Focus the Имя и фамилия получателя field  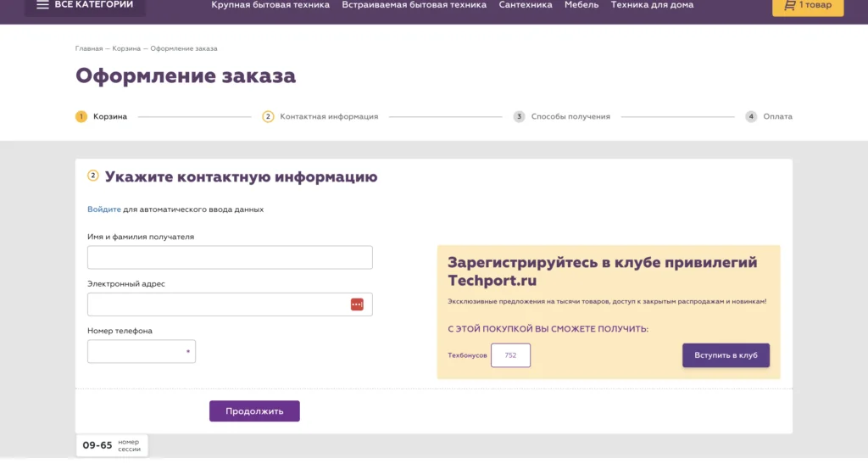(x=230, y=258)
